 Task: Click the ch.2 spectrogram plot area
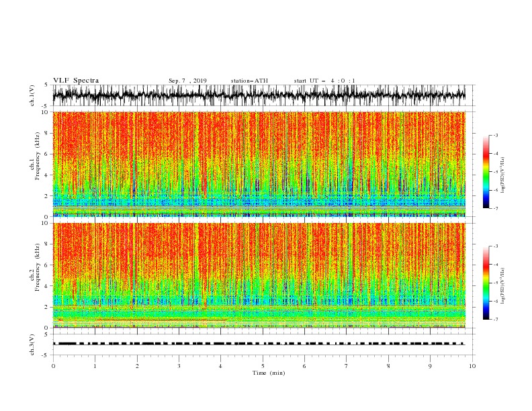pyautogui.click(x=259, y=275)
